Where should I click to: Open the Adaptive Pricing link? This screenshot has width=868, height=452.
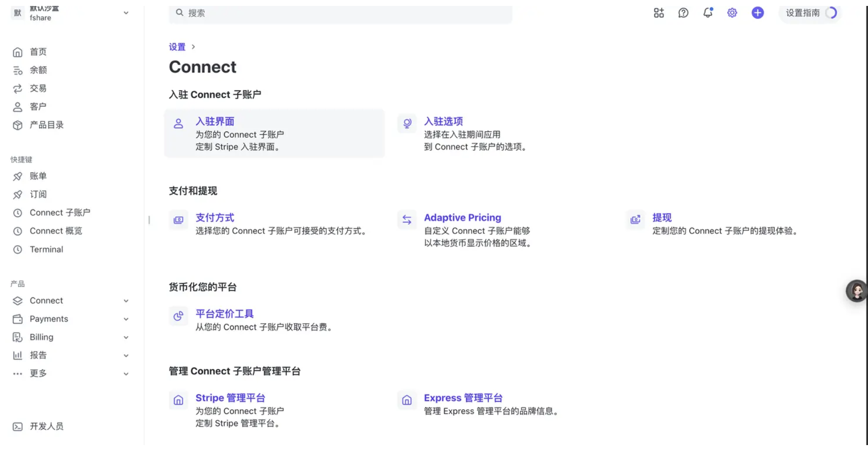pyautogui.click(x=462, y=218)
